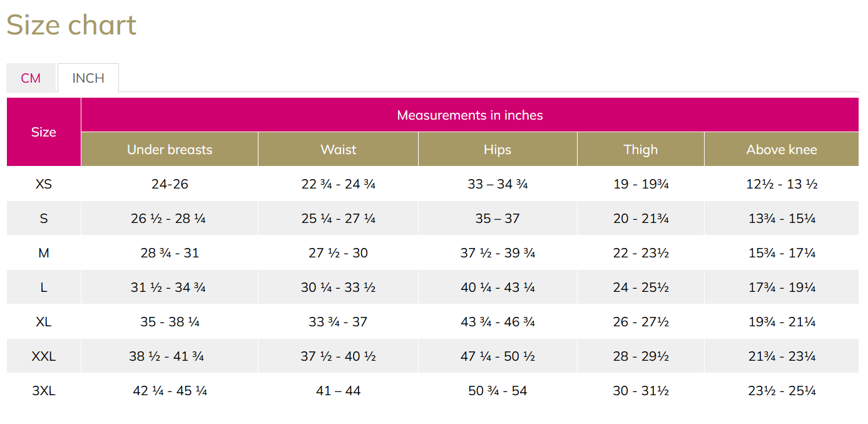Select the S size row label
This screenshot has height=424, width=868.
click(44, 219)
